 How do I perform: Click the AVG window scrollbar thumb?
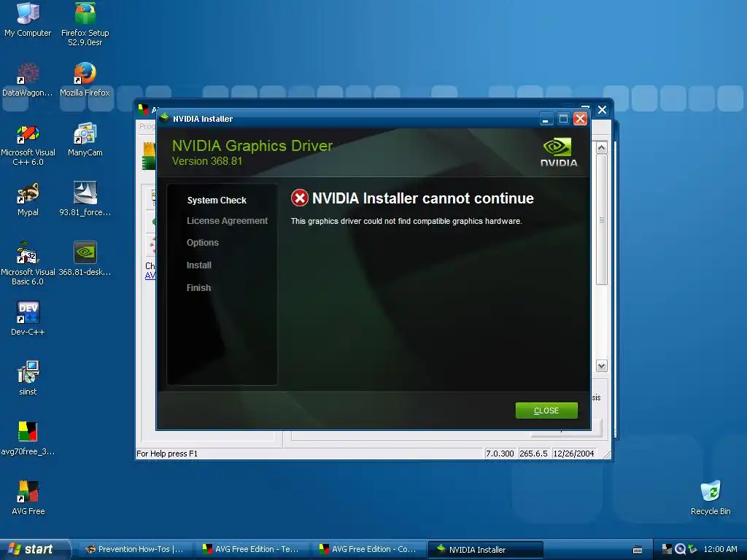[602, 219]
